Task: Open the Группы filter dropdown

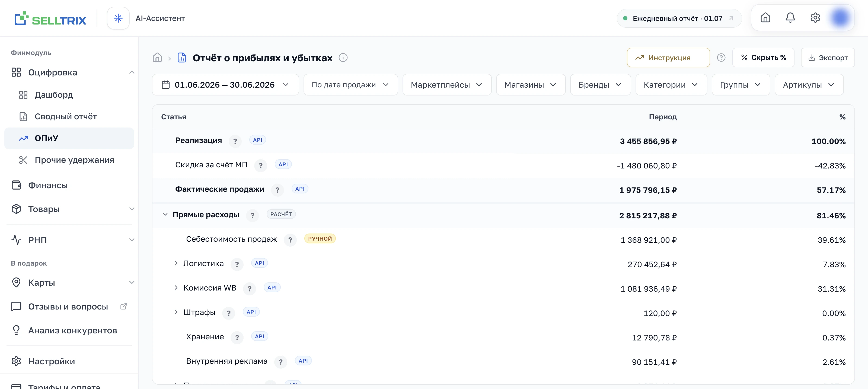Action: click(x=741, y=85)
